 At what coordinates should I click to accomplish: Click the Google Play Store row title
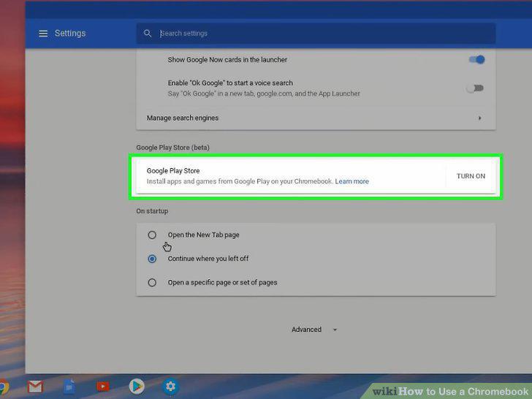coord(173,171)
